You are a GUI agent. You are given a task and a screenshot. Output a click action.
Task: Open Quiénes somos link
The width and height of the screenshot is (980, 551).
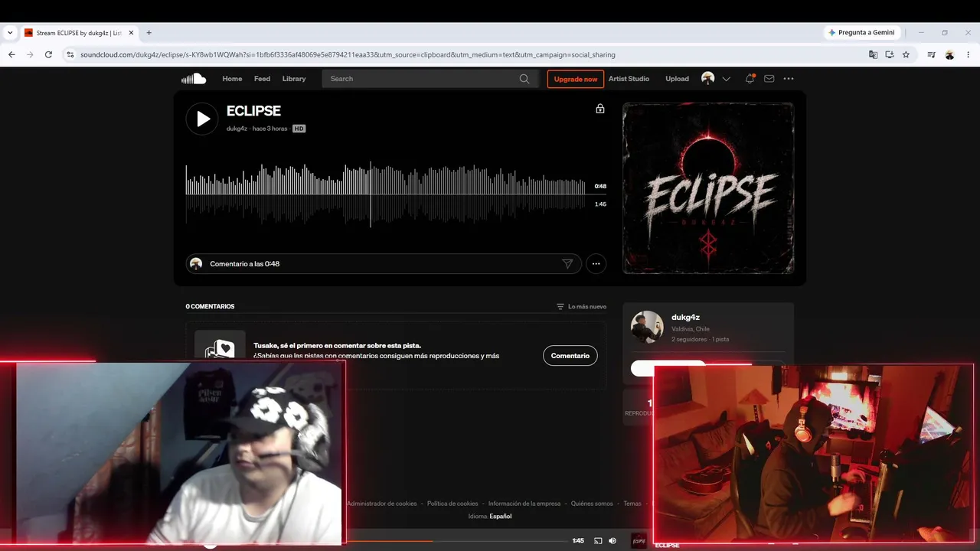[592, 504]
